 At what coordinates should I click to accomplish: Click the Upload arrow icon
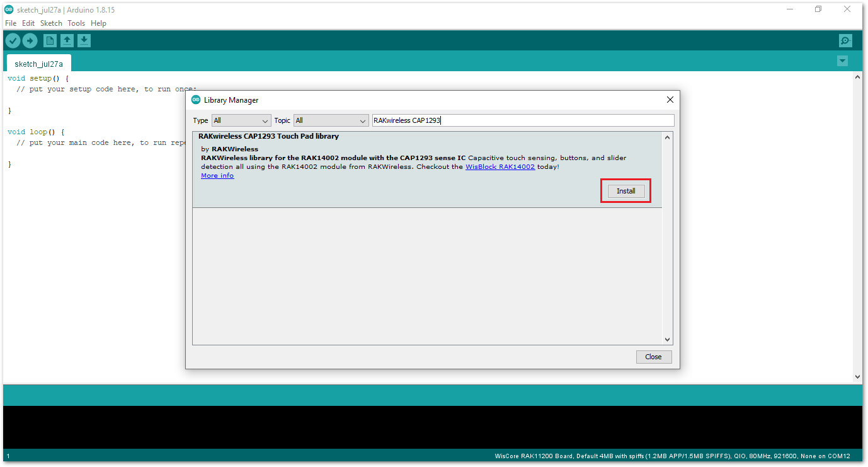(x=30, y=40)
